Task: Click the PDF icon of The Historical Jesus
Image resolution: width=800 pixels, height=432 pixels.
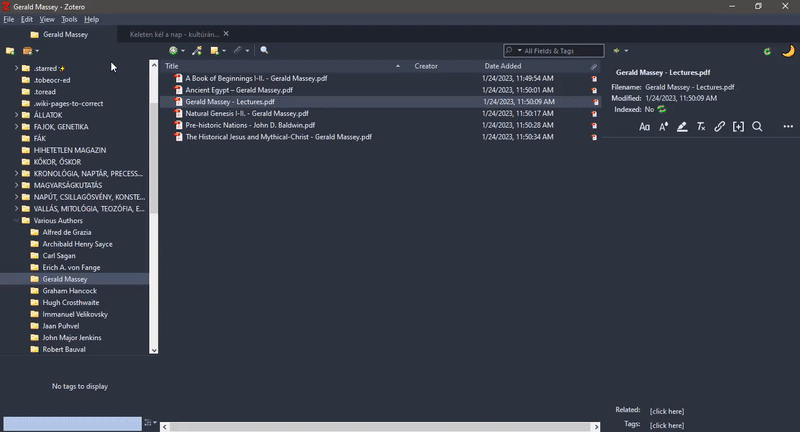Action: pyautogui.click(x=178, y=137)
